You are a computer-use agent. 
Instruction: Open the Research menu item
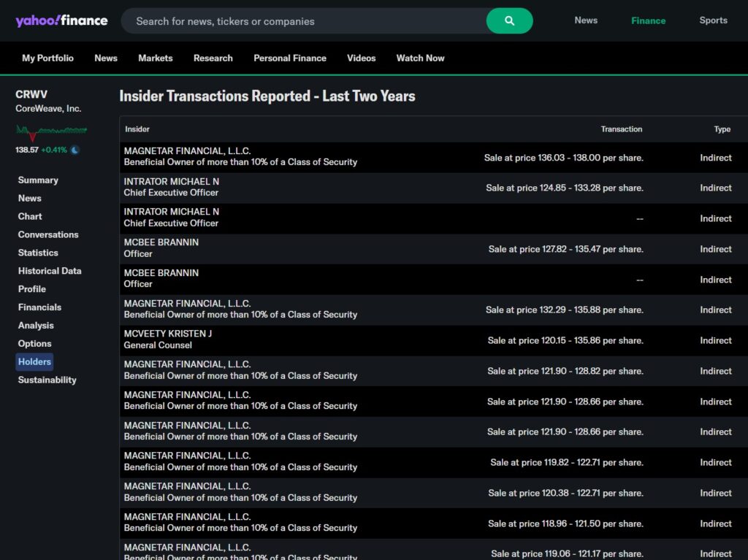(213, 58)
